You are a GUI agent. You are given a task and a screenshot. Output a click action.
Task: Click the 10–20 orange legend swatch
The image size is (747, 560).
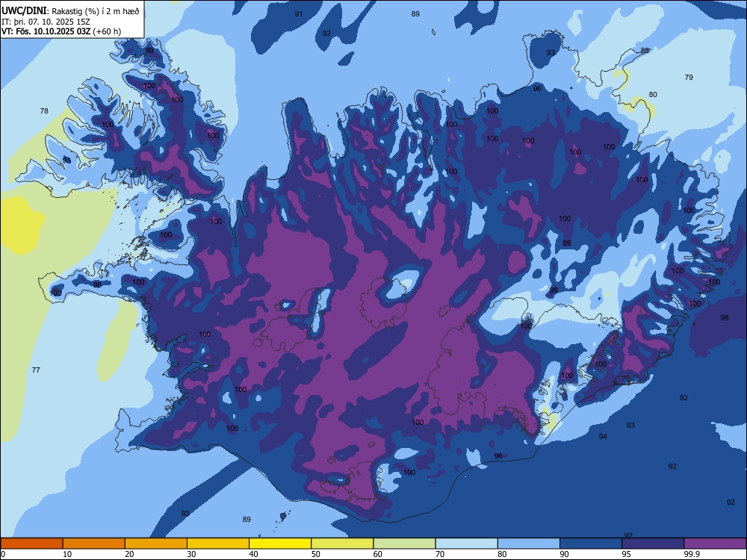pyautogui.click(x=94, y=544)
